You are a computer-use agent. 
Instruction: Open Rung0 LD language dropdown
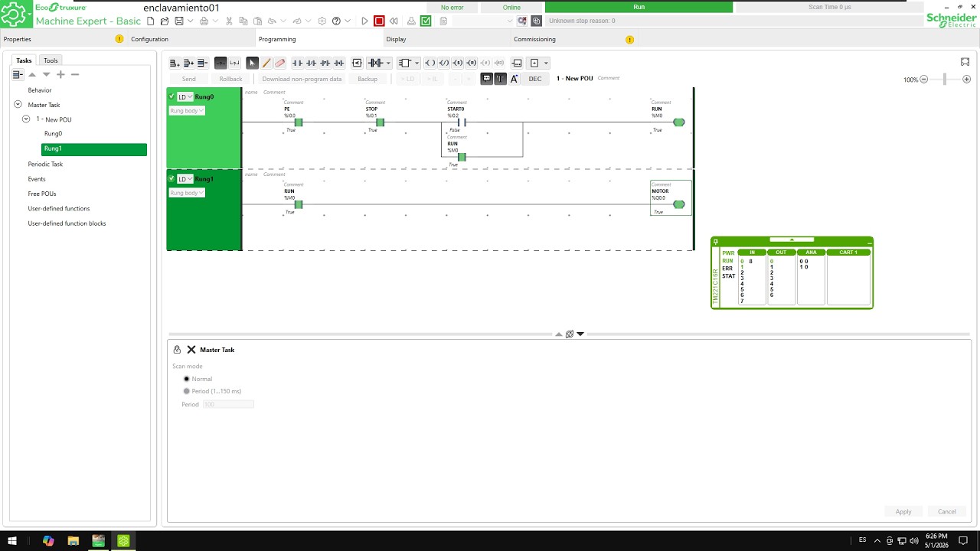pos(185,96)
